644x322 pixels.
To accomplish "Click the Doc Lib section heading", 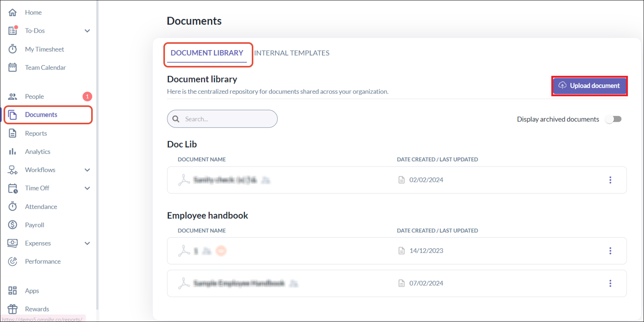I will click(x=182, y=144).
